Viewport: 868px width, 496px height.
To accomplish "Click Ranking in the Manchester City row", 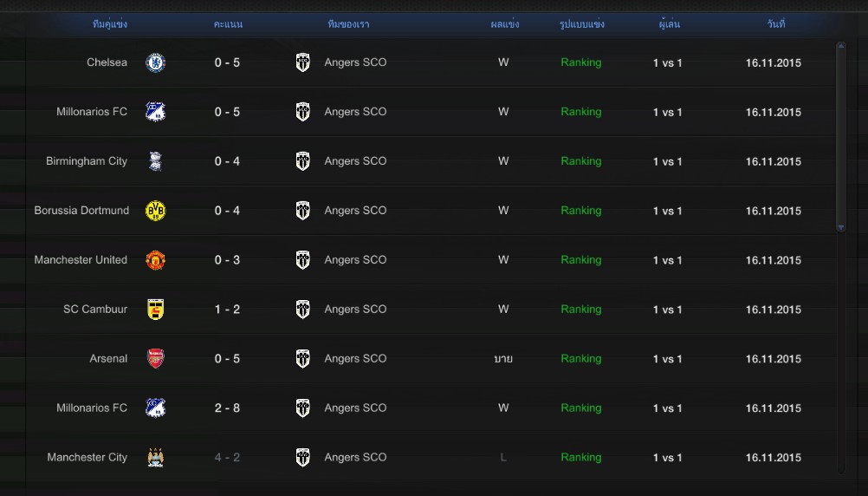I will [x=580, y=458].
